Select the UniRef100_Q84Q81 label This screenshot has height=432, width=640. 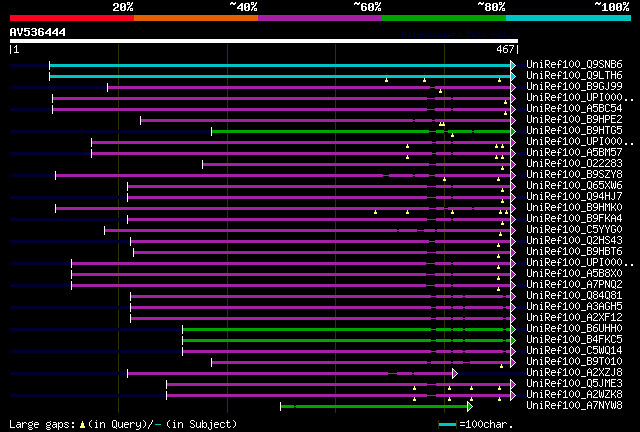click(x=574, y=296)
